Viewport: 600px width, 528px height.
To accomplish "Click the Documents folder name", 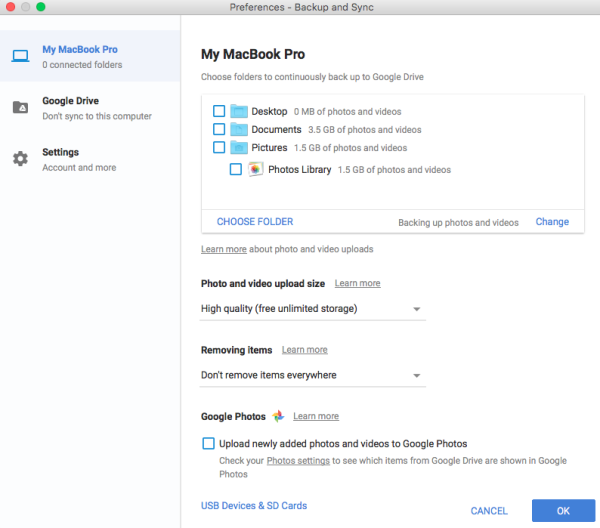I will click(276, 129).
